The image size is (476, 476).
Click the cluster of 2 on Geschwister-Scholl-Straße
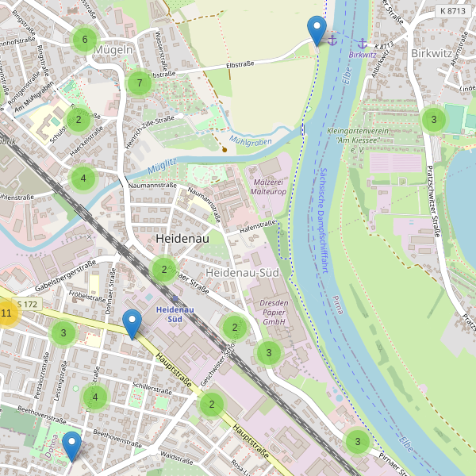point(235,327)
